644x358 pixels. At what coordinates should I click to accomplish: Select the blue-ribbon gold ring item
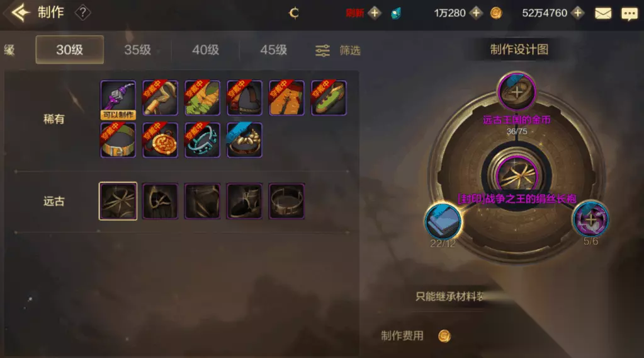244,140
